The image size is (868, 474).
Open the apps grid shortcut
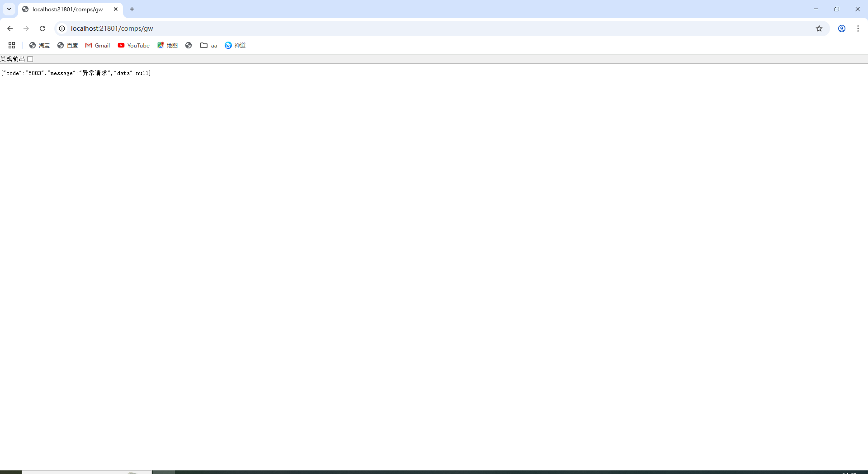12,45
